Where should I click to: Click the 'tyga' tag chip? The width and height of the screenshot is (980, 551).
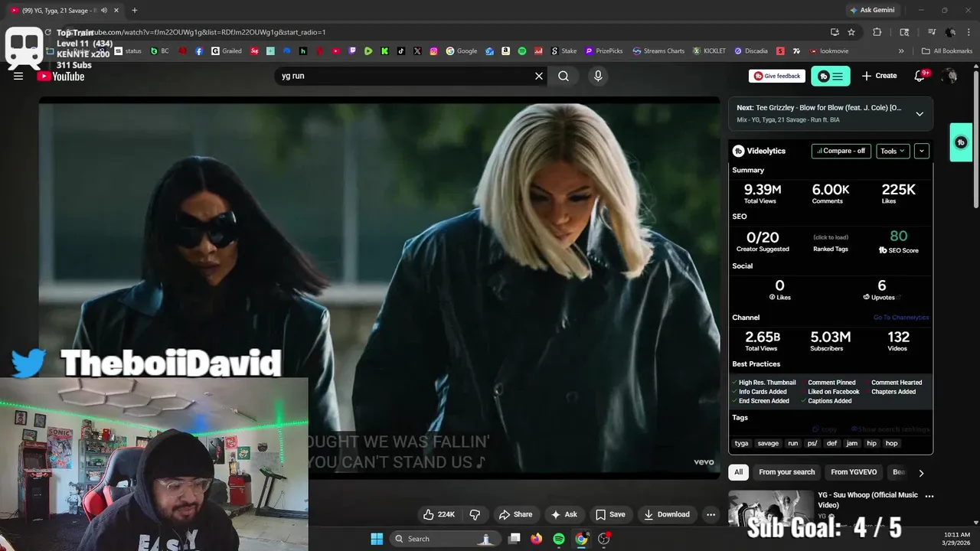pos(742,443)
